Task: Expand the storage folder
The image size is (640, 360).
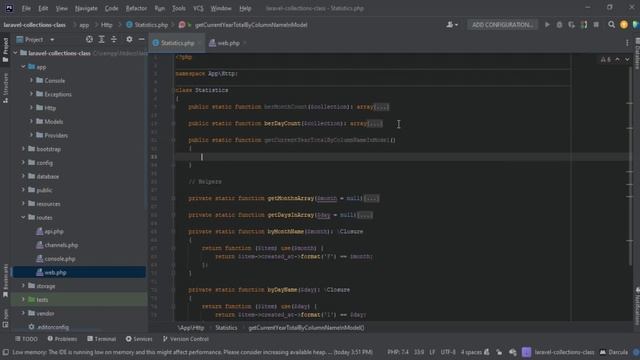Action: (x=23, y=286)
